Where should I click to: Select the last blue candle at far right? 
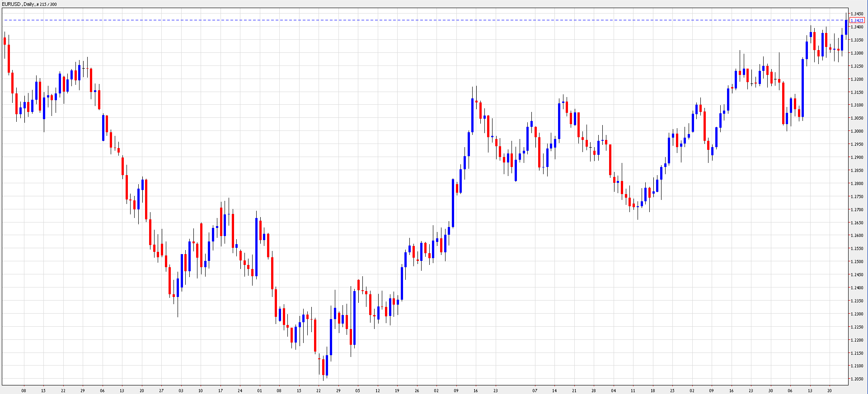point(846,27)
